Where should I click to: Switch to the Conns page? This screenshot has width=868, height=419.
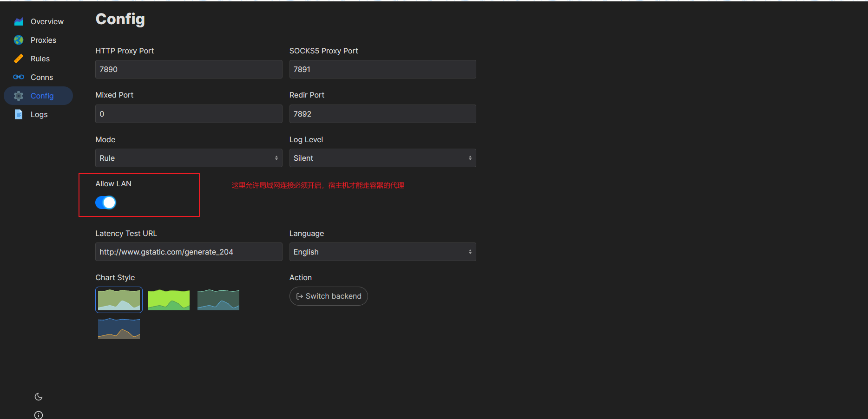tap(38, 77)
